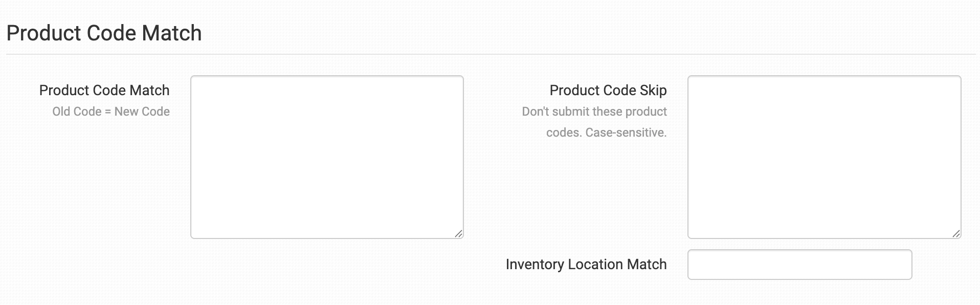Click the word "Skip" in Product Code Skip label

[x=653, y=91]
